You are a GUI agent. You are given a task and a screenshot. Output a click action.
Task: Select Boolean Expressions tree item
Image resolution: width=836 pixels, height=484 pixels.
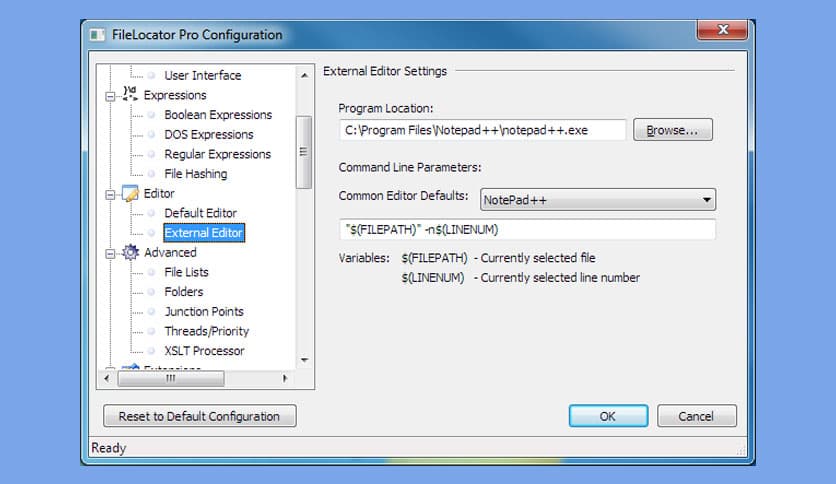coord(218,115)
